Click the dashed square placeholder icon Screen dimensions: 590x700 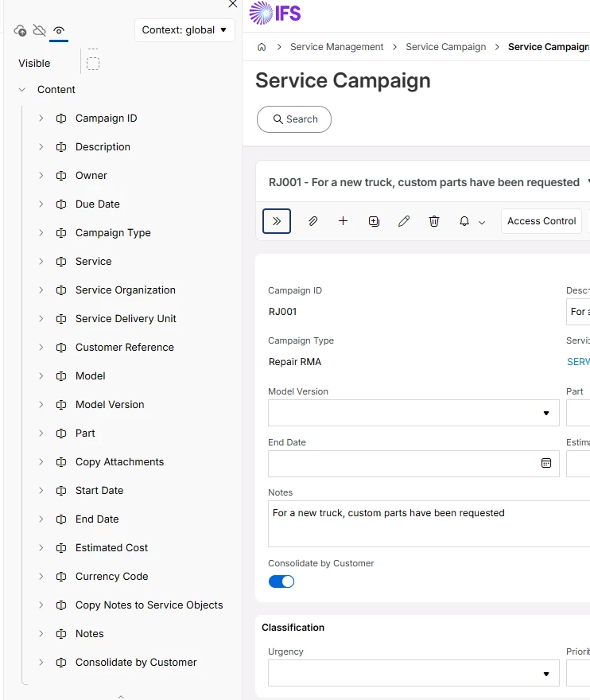point(93,64)
